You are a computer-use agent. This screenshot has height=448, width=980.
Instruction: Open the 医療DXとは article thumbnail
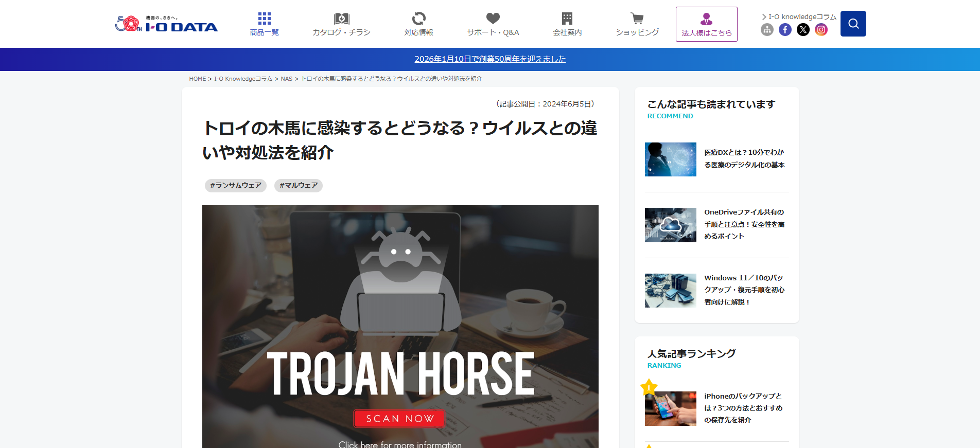click(671, 159)
